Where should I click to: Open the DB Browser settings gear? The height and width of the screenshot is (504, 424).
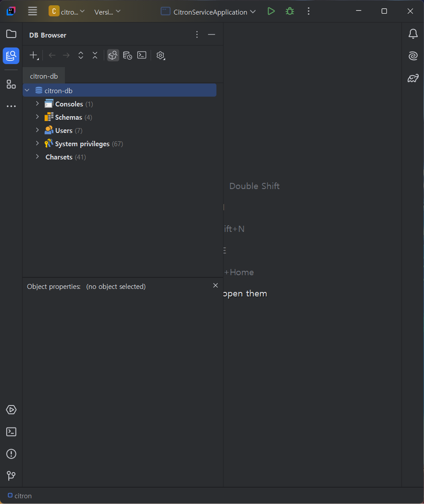pyautogui.click(x=160, y=55)
